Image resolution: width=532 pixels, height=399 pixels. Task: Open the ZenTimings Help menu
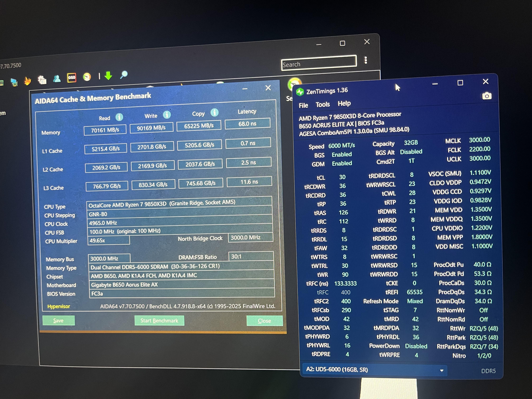(x=344, y=103)
